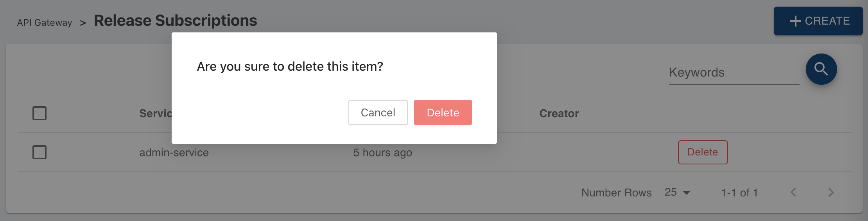Check the admin-service row checkbox
The width and height of the screenshot is (868, 221).
pos(39,152)
